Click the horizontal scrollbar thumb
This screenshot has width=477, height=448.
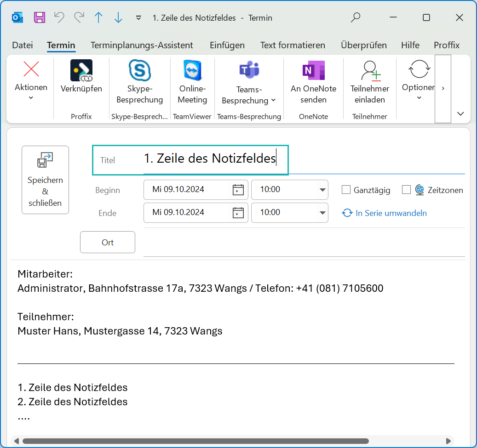(195, 441)
